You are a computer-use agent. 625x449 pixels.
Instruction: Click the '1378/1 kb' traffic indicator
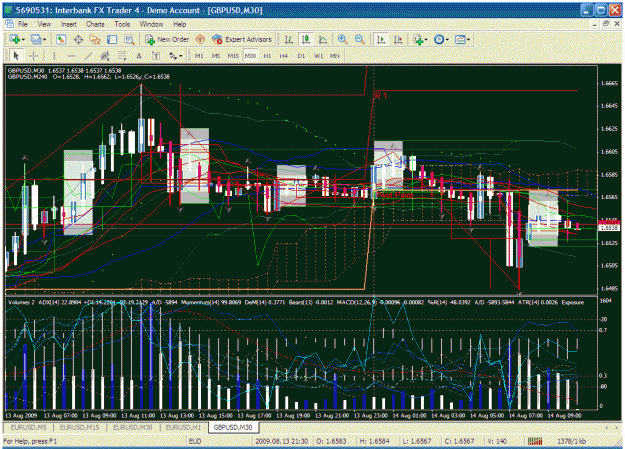coord(572,441)
